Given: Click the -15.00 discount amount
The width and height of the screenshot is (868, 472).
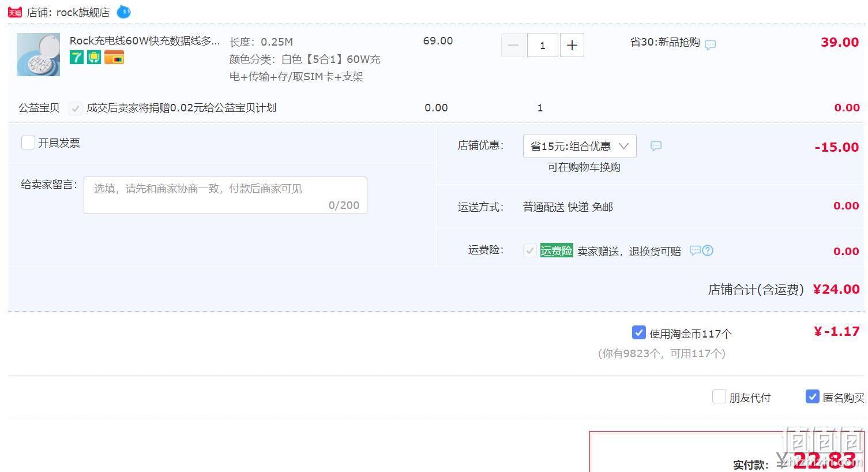Looking at the screenshot, I should point(837,147).
